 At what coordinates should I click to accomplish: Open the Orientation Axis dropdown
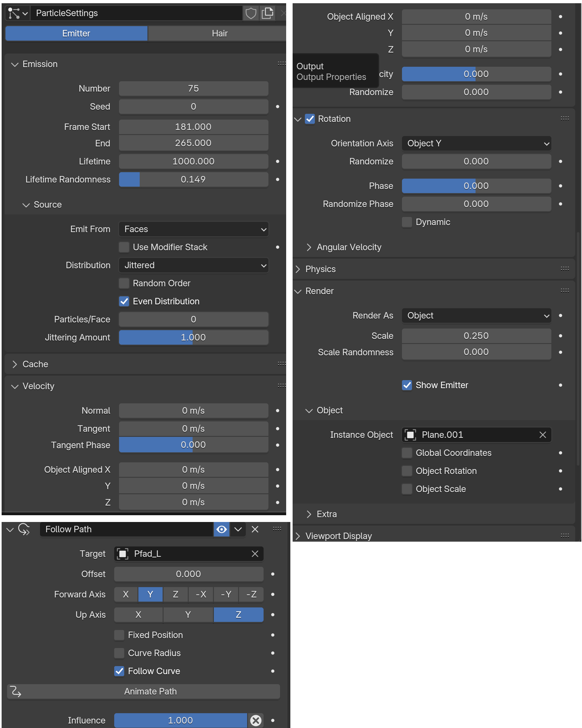point(476,143)
